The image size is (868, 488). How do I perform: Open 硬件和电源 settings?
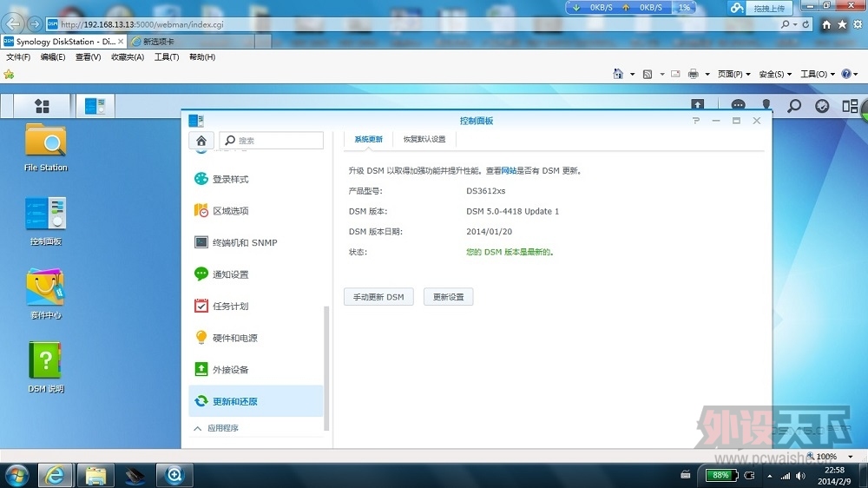pyautogui.click(x=256, y=338)
